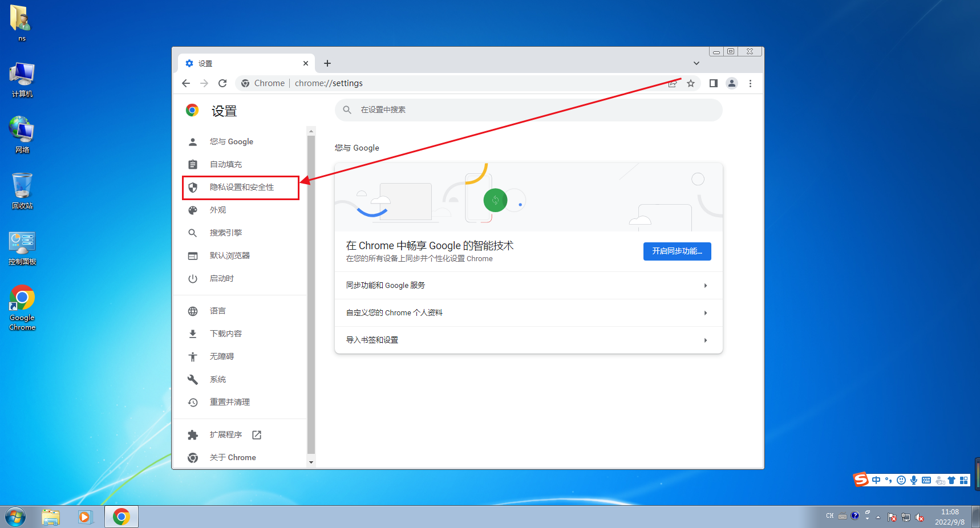The width and height of the screenshot is (980, 528).
Task: Open the 启动时 settings section
Action: (x=240, y=278)
